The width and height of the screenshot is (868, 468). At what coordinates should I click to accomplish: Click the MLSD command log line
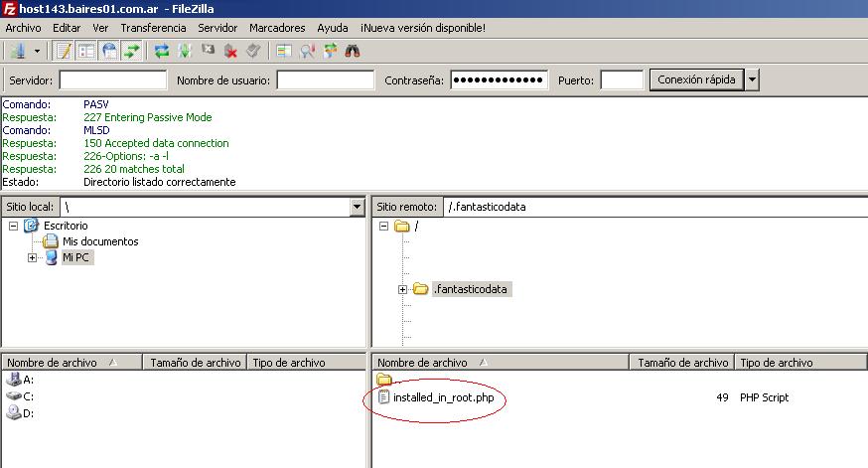pos(96,130)
